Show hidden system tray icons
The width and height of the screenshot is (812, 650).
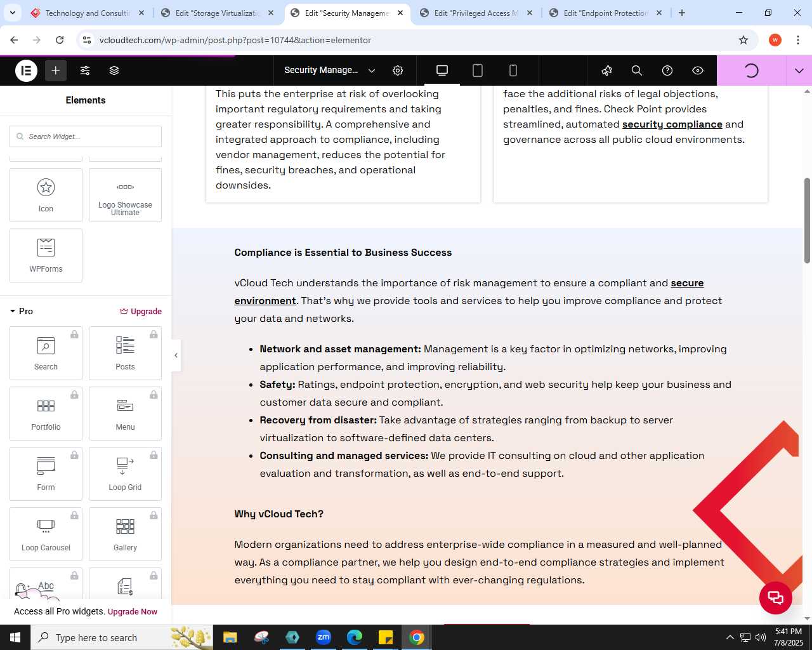tap(730, 637)
